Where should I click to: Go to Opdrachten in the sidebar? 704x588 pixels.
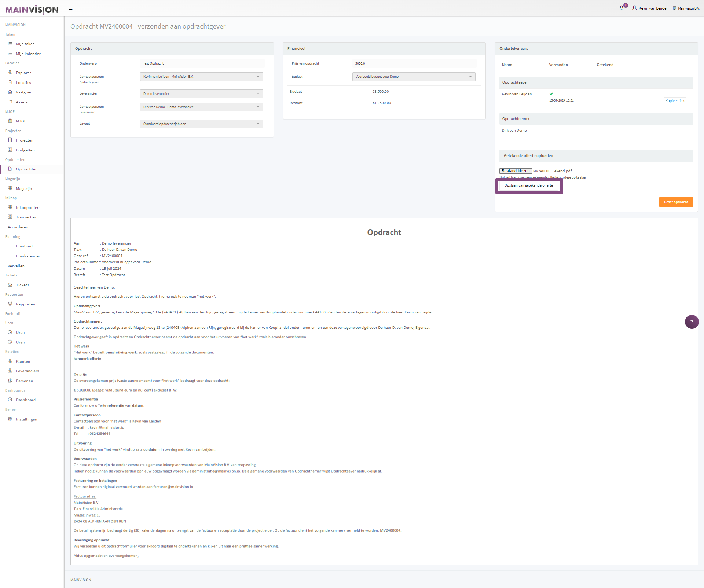click(x=26, y=169)
